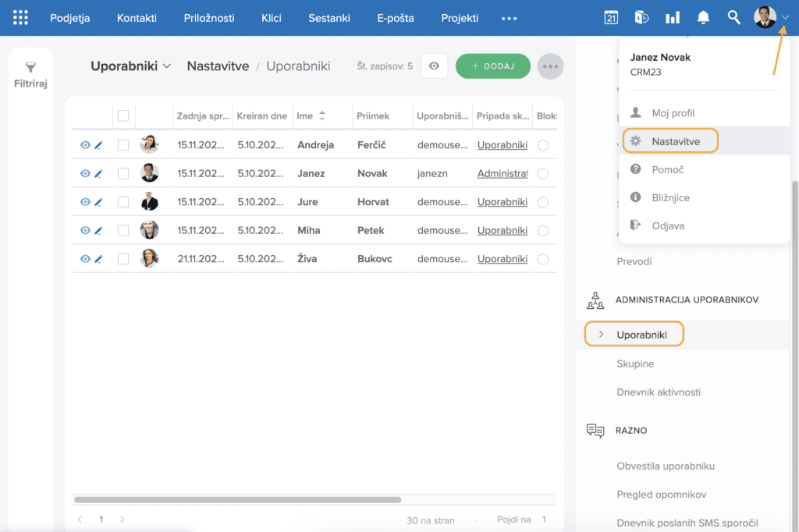This screenshot has height=532, width=799.
Task: Click the notifications bell icon
Action: pyautogui.click(x=703, y=18)
